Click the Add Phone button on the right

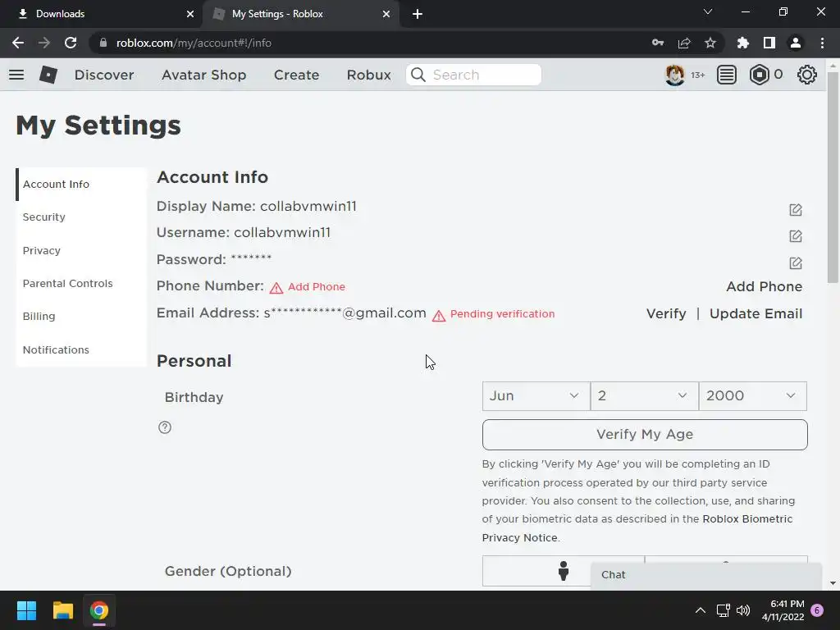click(764, 286)
